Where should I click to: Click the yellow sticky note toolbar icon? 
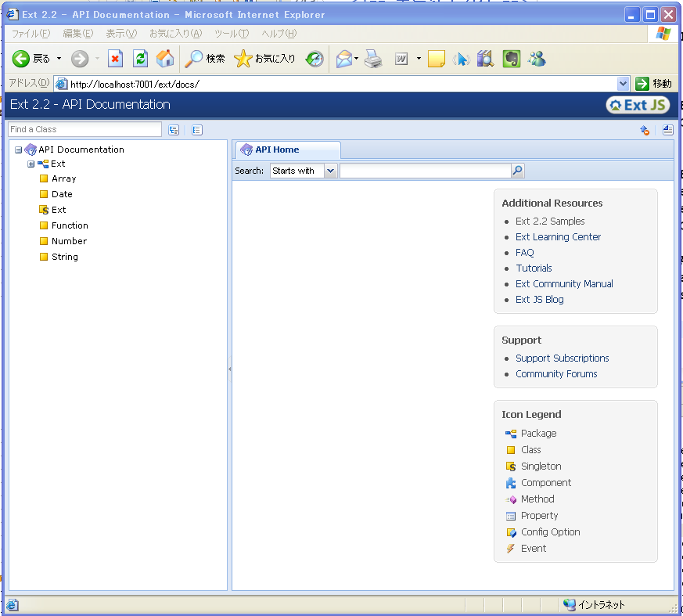[436, 59]
